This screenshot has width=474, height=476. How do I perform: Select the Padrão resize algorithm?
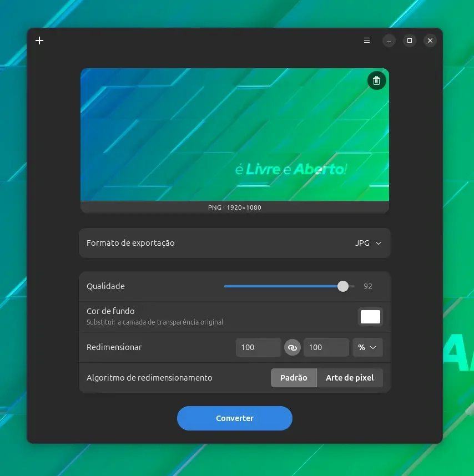click(294, 378)
